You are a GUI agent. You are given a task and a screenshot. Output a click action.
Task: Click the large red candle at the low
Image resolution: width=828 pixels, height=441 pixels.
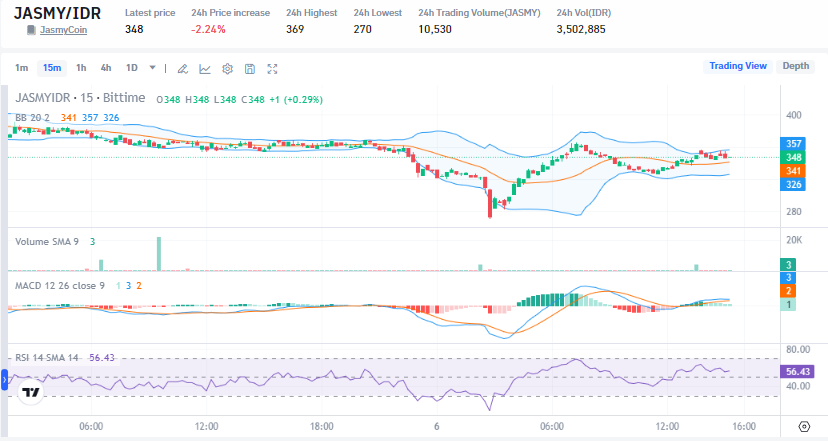490,203
